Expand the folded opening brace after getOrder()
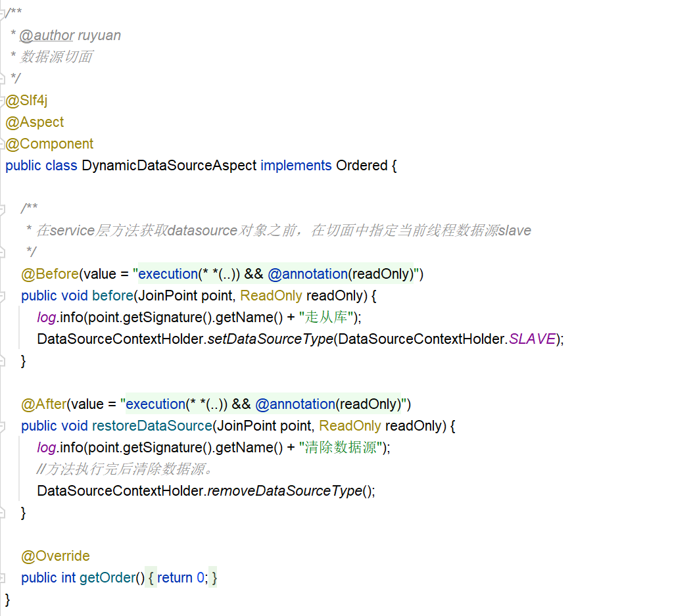 (151, 578)
